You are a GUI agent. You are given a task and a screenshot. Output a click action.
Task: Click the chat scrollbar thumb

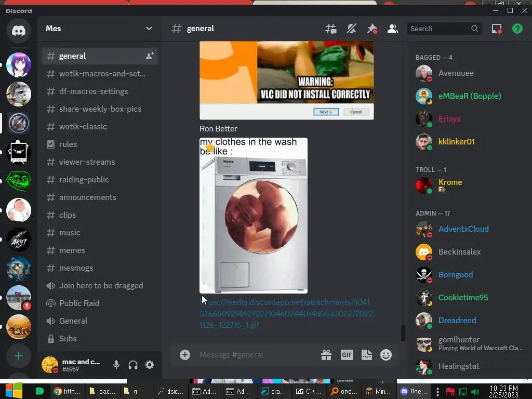tap(403, 333)
